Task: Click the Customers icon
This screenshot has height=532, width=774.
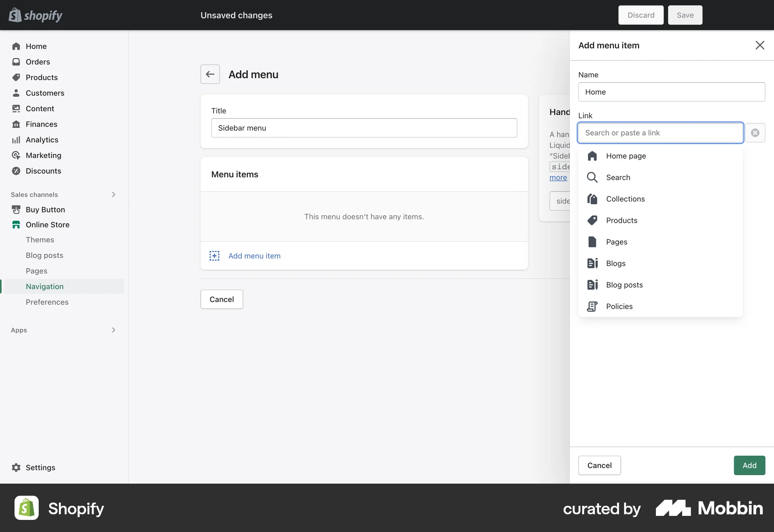Action: point(16,93)
